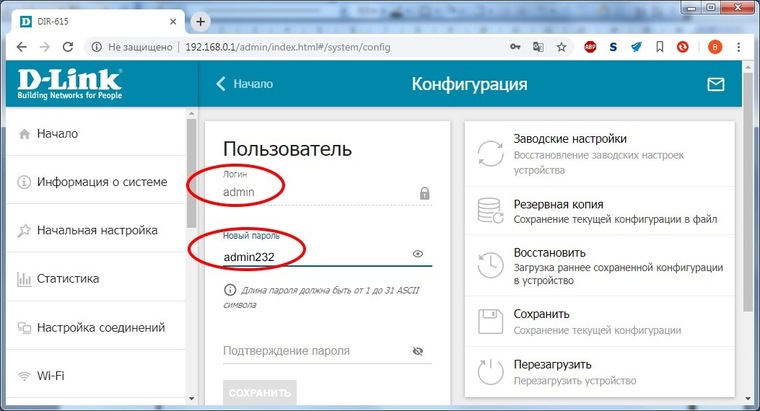760x411 pixels.
Task: Click the mail envelope icon in header
Action: [715, 85]
